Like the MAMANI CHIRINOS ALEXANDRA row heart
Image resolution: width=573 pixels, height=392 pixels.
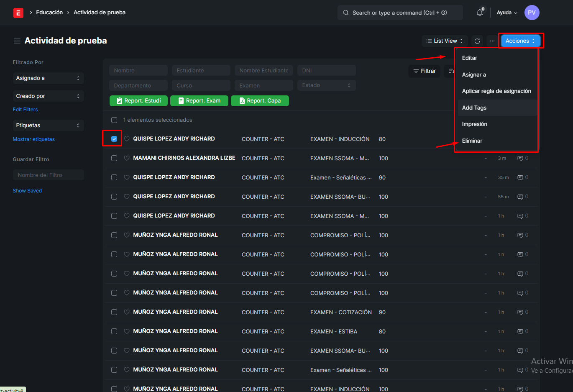pyautogui.click(x=127, y=158)
